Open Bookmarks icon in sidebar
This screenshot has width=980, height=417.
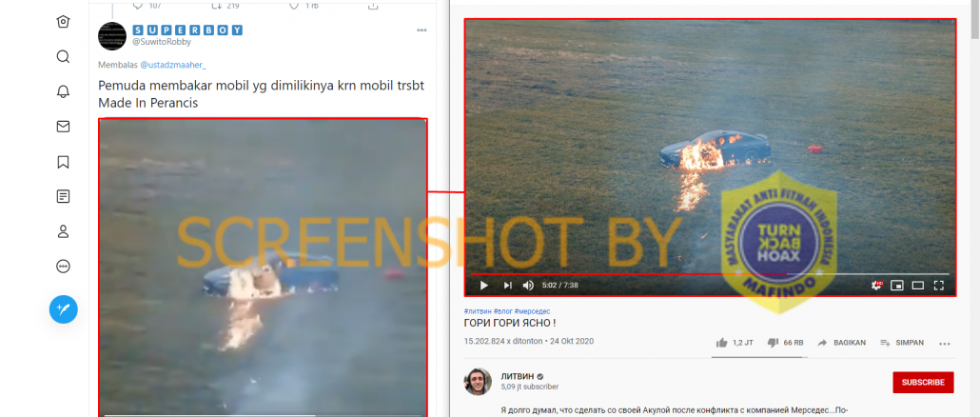pos(63,162)
